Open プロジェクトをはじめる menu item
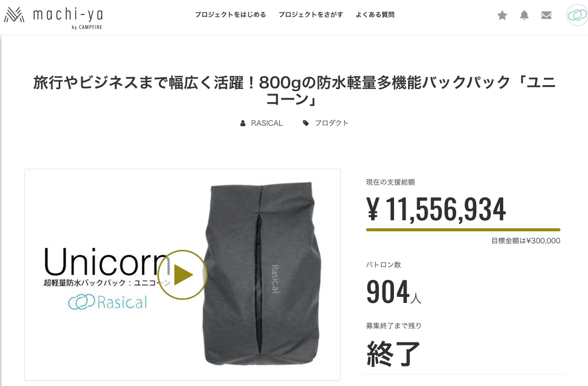This screenshot has width=588, height=386. [x=230, y=15]
